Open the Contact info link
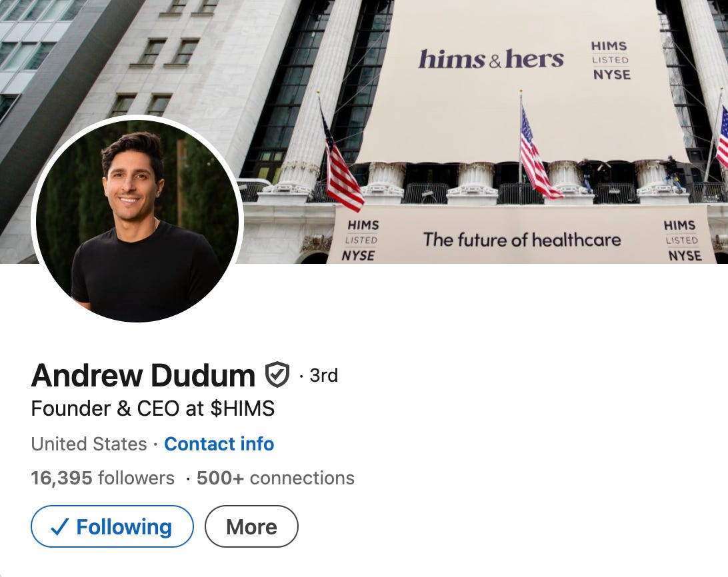 point(219,444)
